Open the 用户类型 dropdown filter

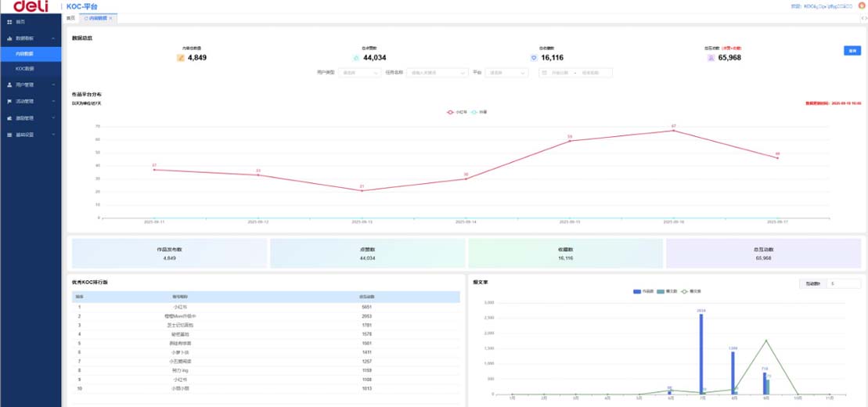[358, 73]
